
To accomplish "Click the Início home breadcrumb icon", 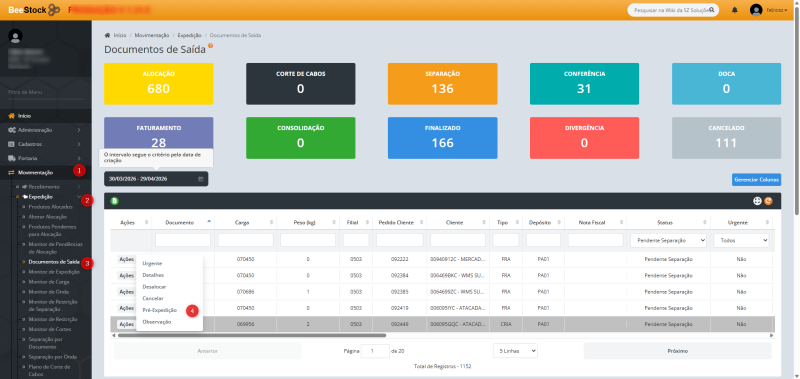I will [107, 35].
